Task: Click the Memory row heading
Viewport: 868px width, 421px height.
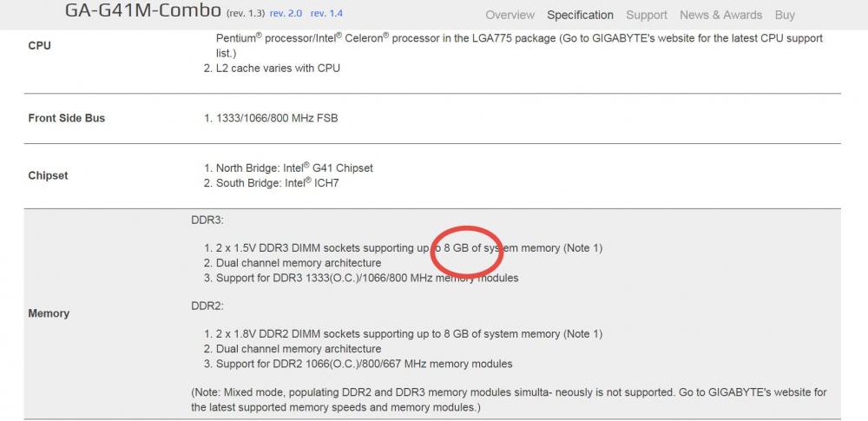Action: click(49, 313)
